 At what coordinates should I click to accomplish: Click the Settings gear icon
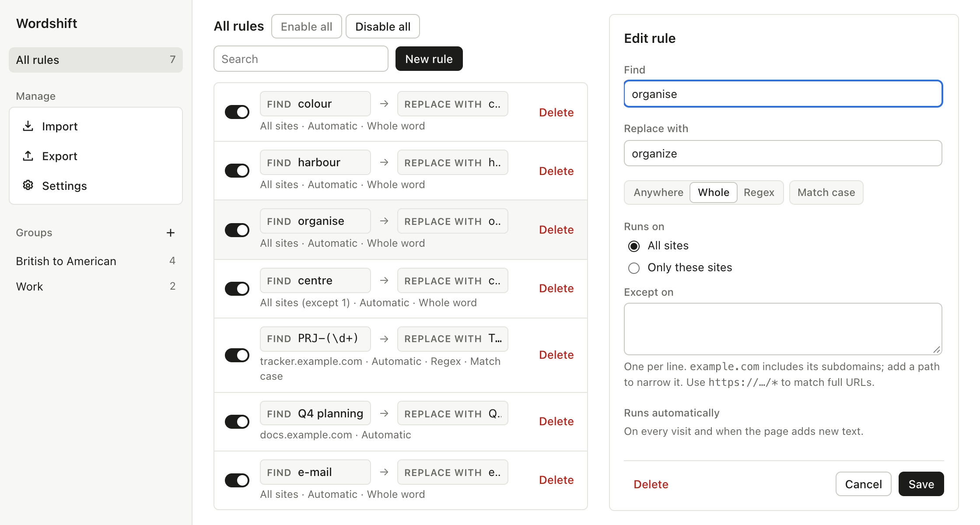click(28, 185)
